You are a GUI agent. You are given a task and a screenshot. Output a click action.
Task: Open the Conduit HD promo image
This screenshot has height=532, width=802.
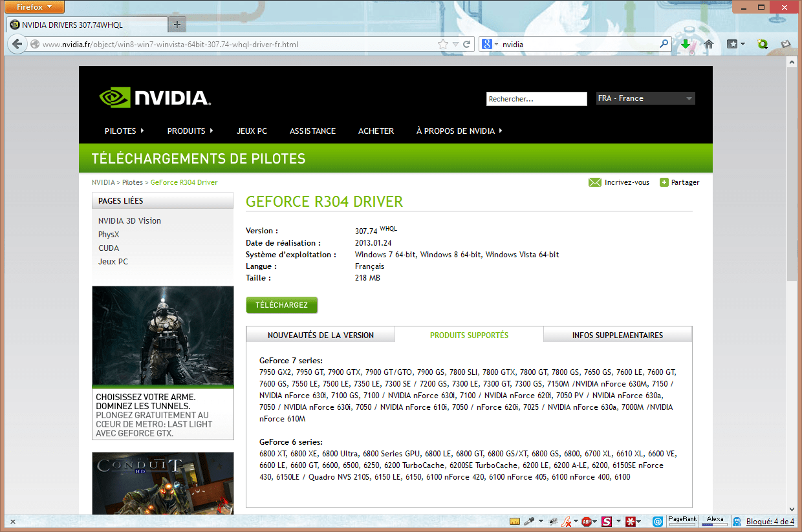163,484
